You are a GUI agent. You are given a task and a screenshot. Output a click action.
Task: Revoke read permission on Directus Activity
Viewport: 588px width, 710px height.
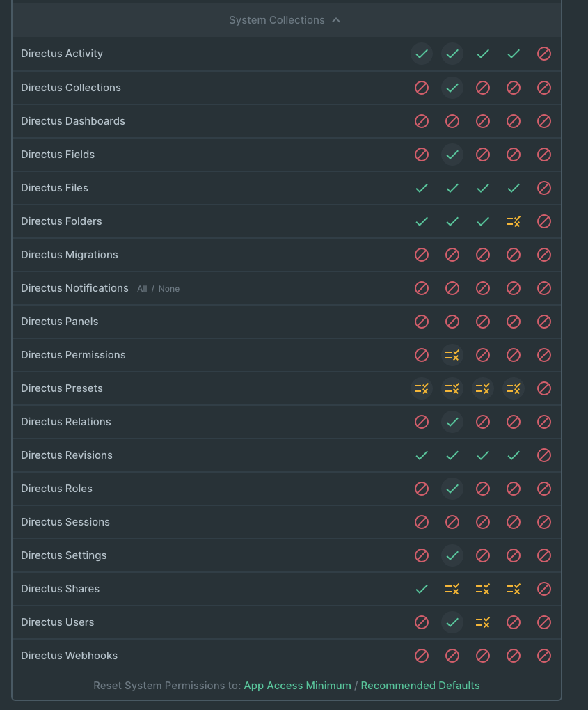[x=452, y=54]
